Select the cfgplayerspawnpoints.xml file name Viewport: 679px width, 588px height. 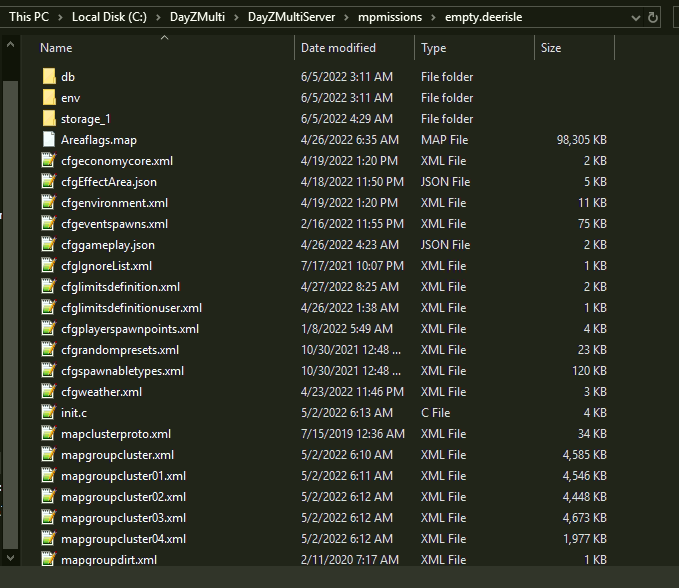click(x=130, y=329)
